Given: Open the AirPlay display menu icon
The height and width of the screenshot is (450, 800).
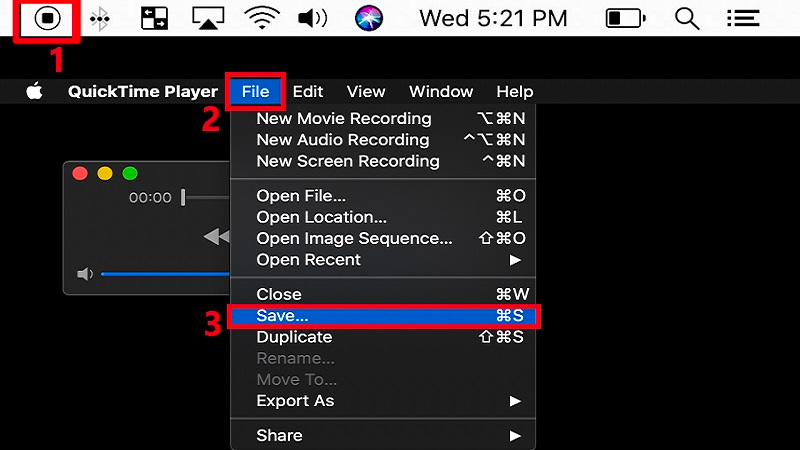Looking at the screenshot, I should click(208, 18).
